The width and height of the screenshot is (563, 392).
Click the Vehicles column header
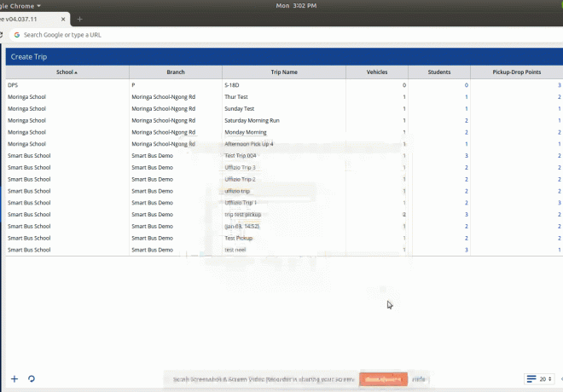pyautogui.click(x=377, y=72)
